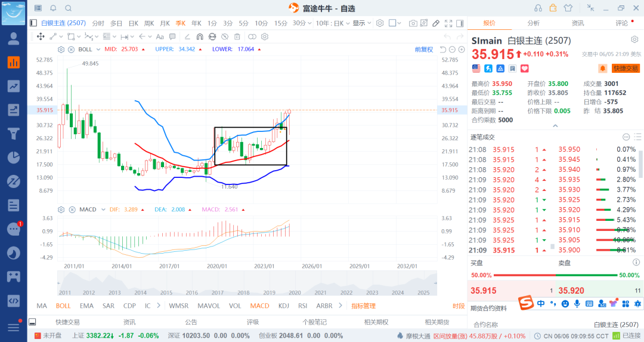Open the search magnifier icon
Viewport: 644px width, 342px height.
[68, 8]
